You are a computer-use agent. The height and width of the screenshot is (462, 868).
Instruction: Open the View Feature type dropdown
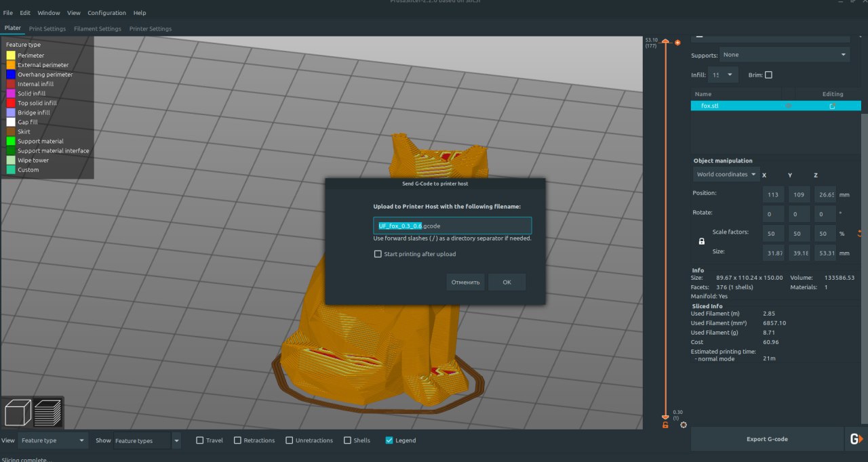point(54,440)
